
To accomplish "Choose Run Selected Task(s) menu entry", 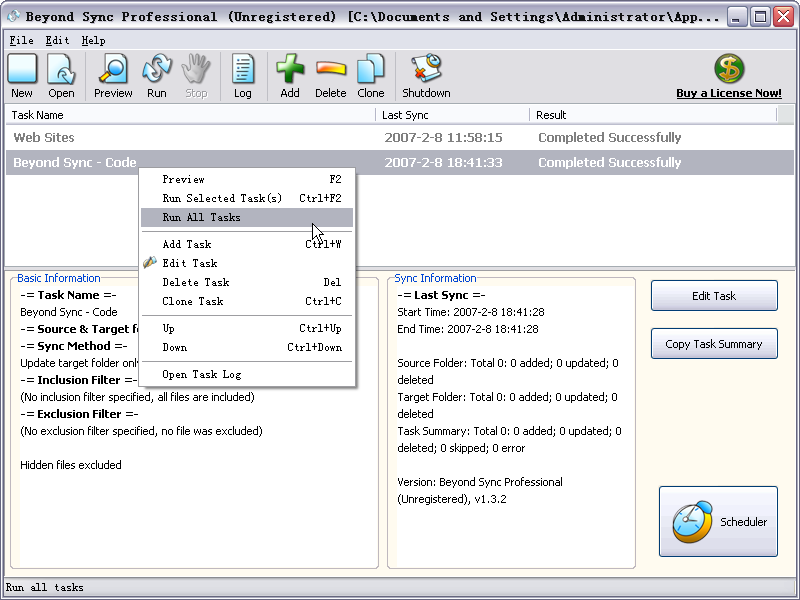I will coord(247,198).
